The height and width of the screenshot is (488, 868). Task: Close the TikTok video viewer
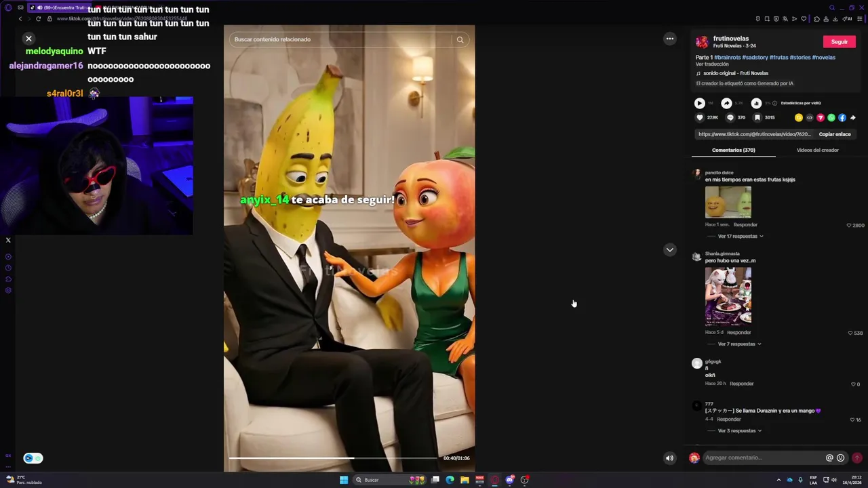(28, 39)
